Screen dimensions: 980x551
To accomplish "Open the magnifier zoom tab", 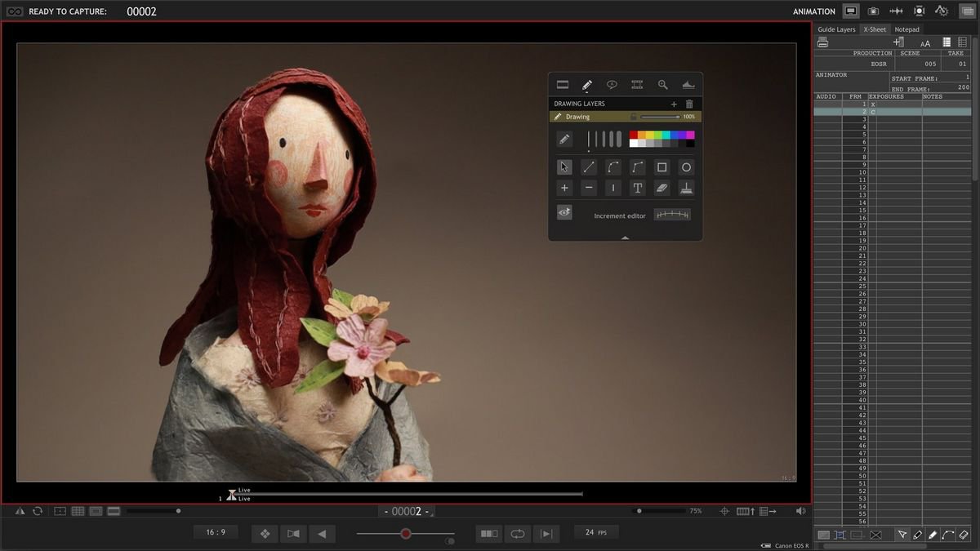I will [662, 84].
